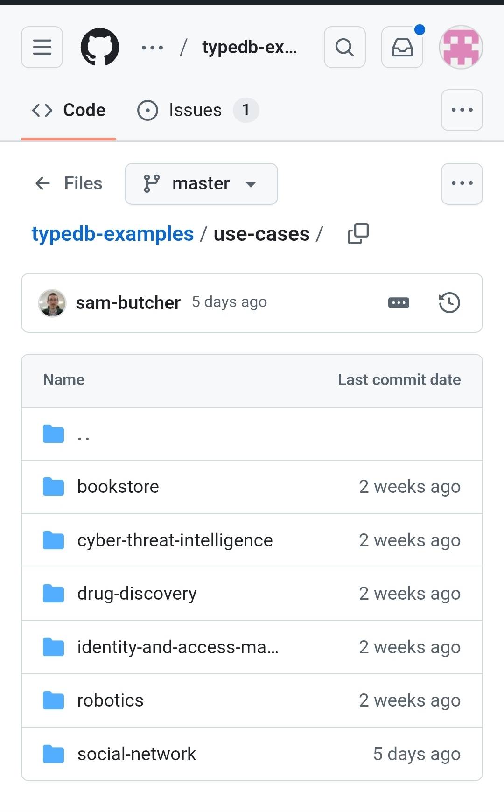Open sam-butcher's avatar profile picture
Viewport: 504px width, 812px height.
pyautogui.click(x=52, y=303)
